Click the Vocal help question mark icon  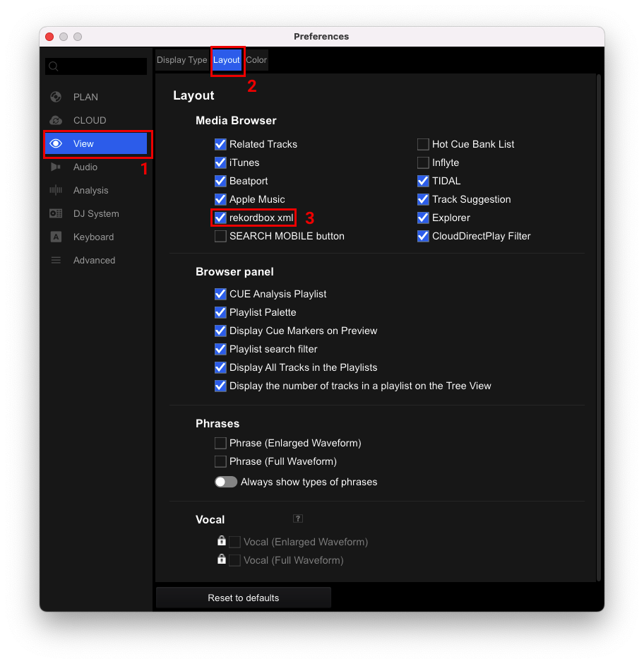pos(298,518)
